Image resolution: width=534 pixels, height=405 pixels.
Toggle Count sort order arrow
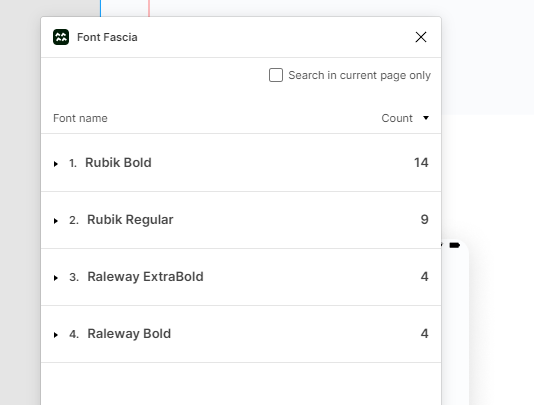[x=426, y=118]
